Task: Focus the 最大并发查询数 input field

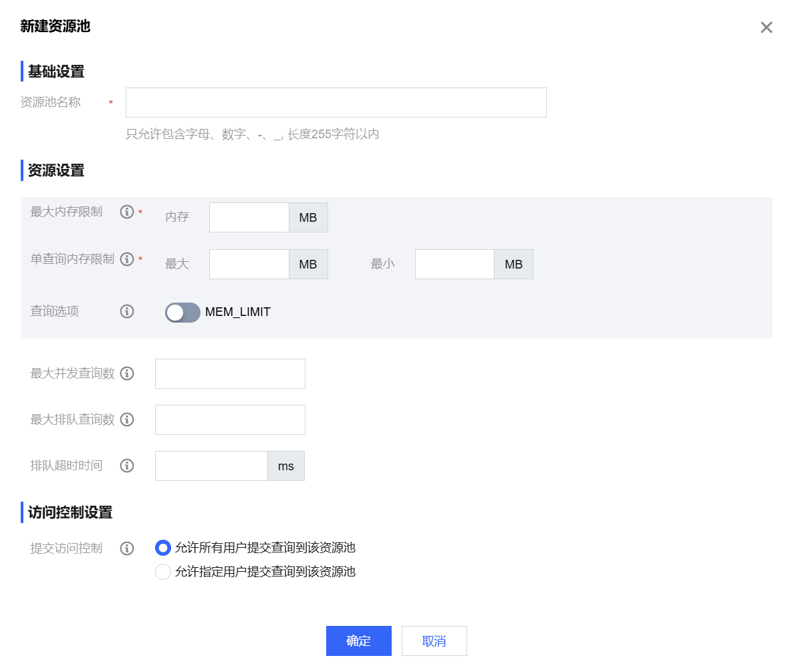Action: coord(230,374)
